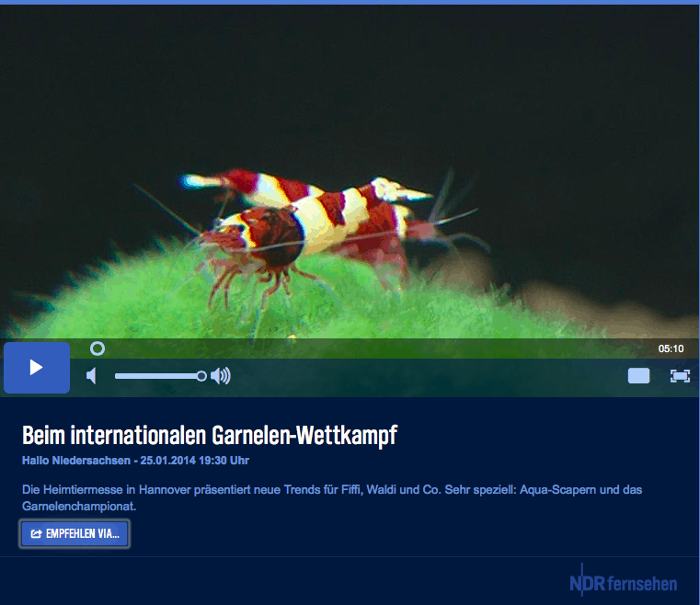
Task: Click the rectangular display-mode icon beside fullscreen
Action: click(x=638, y=375)
